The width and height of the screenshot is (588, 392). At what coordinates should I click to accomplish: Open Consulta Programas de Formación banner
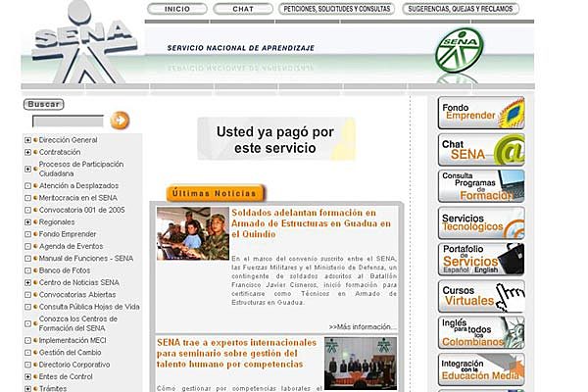(x=481, y=186)
